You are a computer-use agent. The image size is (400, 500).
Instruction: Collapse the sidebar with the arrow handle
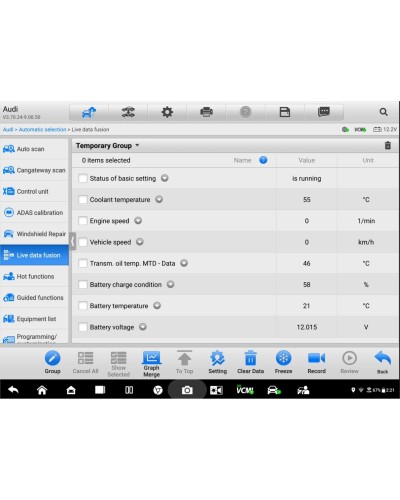coord(73,241)
